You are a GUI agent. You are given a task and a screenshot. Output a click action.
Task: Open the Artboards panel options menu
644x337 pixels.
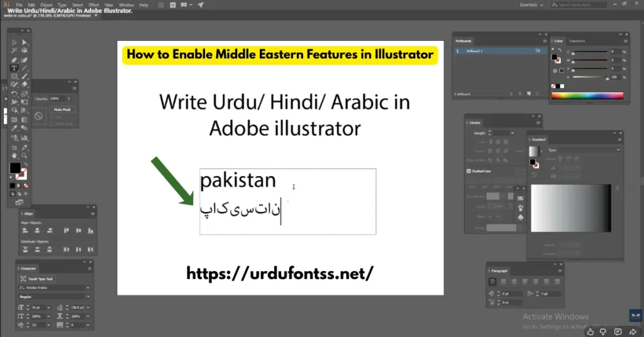coord(545,41)
